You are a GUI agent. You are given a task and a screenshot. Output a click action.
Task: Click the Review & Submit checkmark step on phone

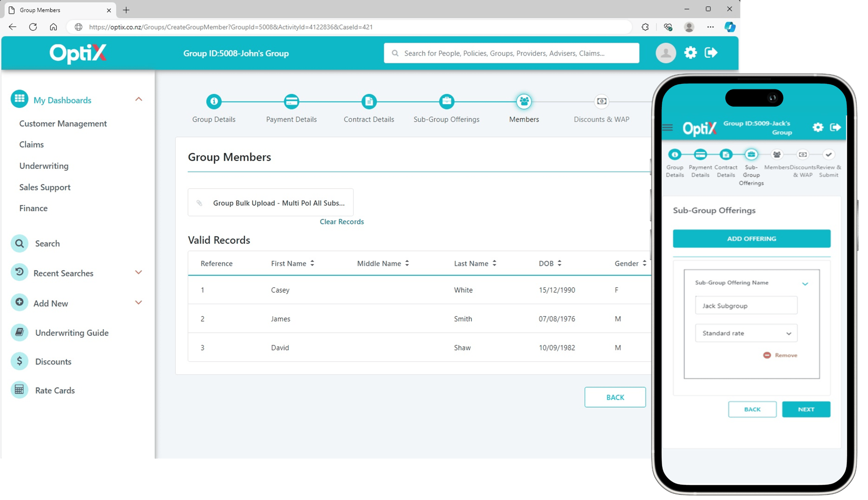coord(829,154)
